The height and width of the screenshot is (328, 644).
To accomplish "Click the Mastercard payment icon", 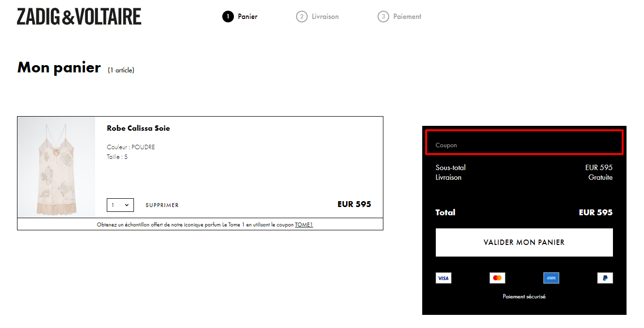I will coord(497,278).
